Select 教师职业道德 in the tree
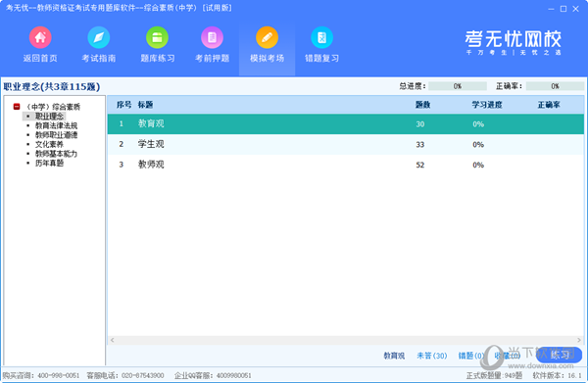 56,135
